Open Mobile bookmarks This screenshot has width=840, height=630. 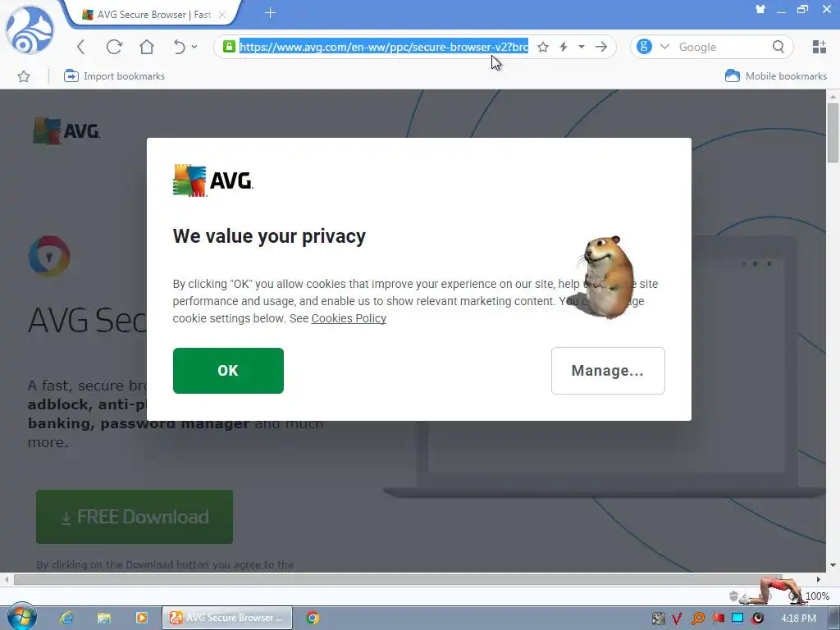[776, 76]
